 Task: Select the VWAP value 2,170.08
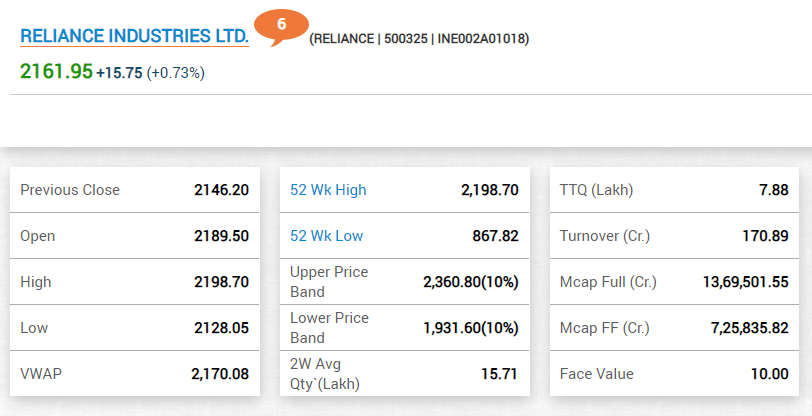[220, 374]
